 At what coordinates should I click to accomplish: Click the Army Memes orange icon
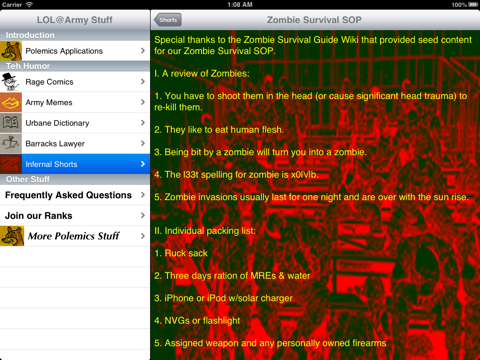11,102
